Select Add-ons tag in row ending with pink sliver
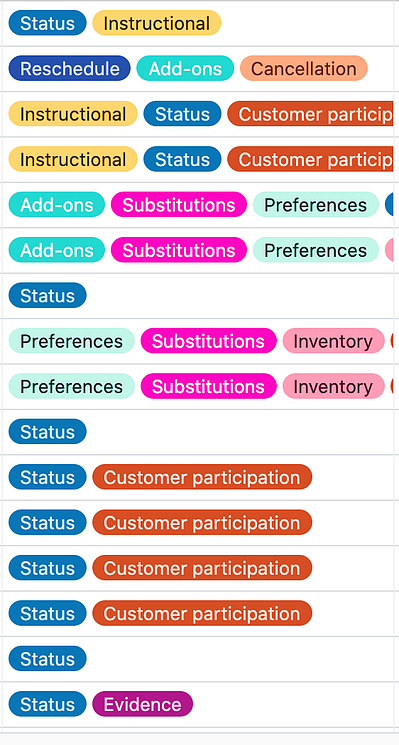399x745 pixels. (57, 250)
